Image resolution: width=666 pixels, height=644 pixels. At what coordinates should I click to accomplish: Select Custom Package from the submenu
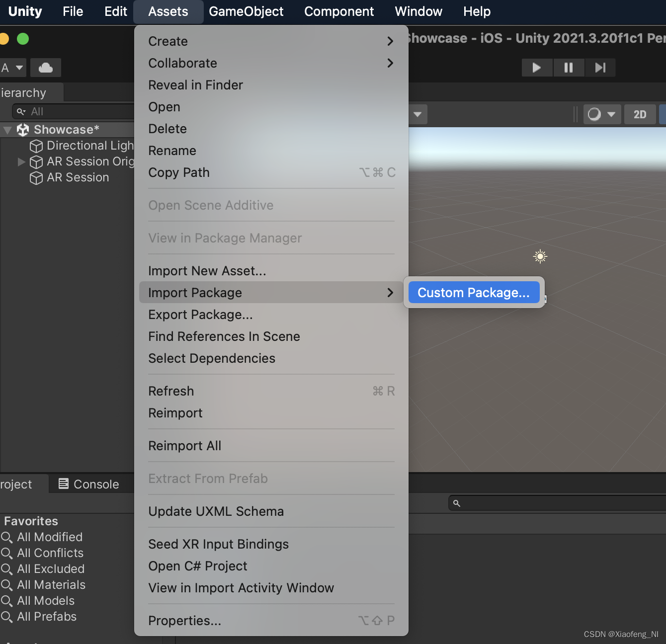[x=473, y=292]
